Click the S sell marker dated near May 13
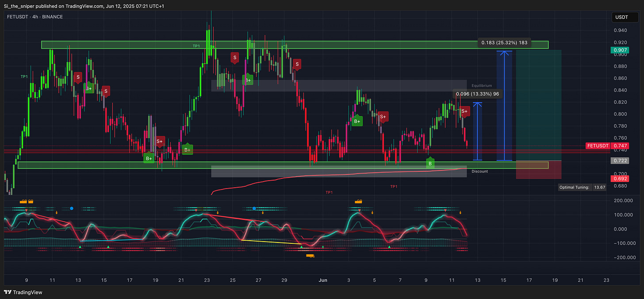This screenshot has width=644, height=299. pos(78,77)
